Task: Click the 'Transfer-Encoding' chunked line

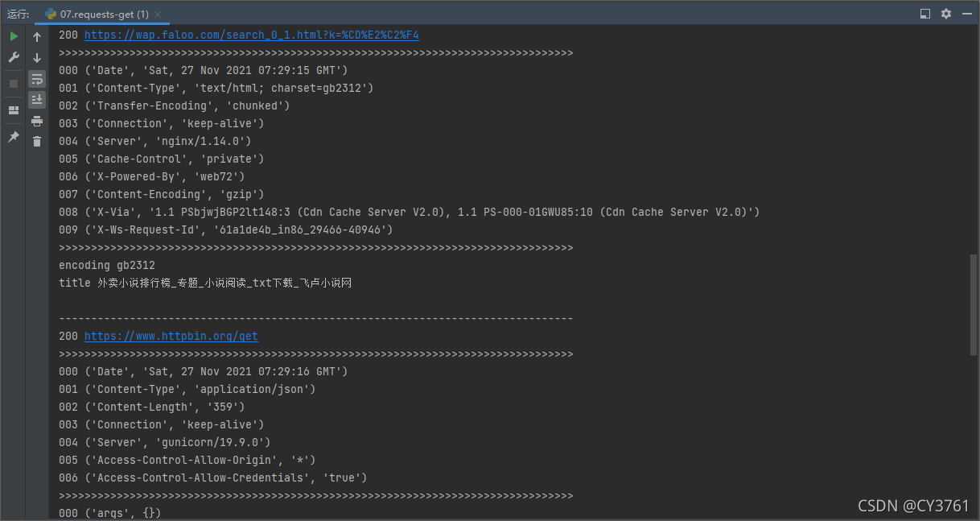Action: pos(175,106)
